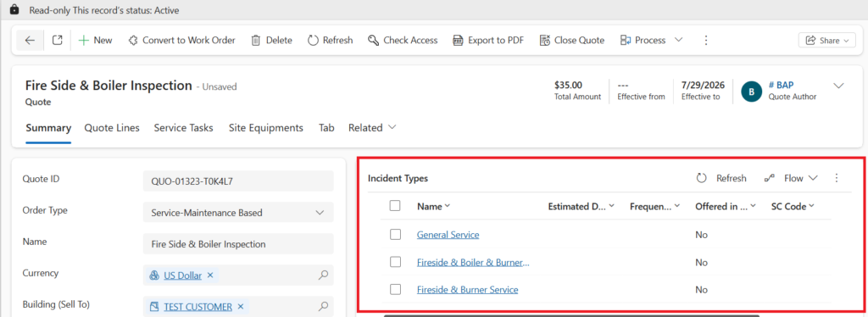
Task: Open the General Service link
Action: [x=448, y=235]
